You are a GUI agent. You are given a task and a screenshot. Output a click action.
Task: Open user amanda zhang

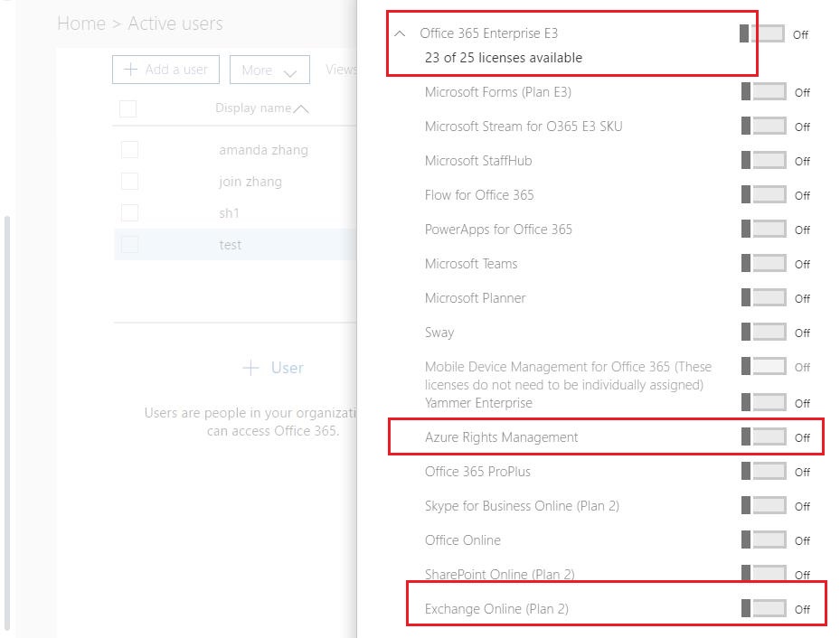pyautogui.click(x=263, y=150)
